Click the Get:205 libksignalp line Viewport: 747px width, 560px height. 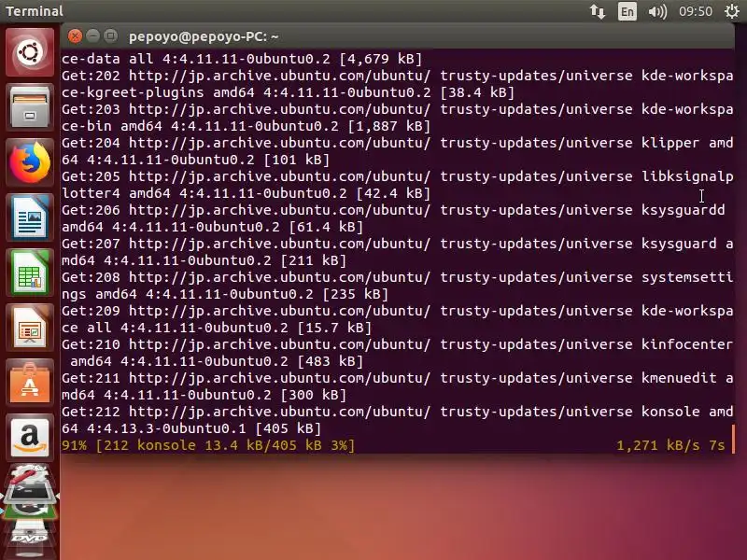click(398, 185)
